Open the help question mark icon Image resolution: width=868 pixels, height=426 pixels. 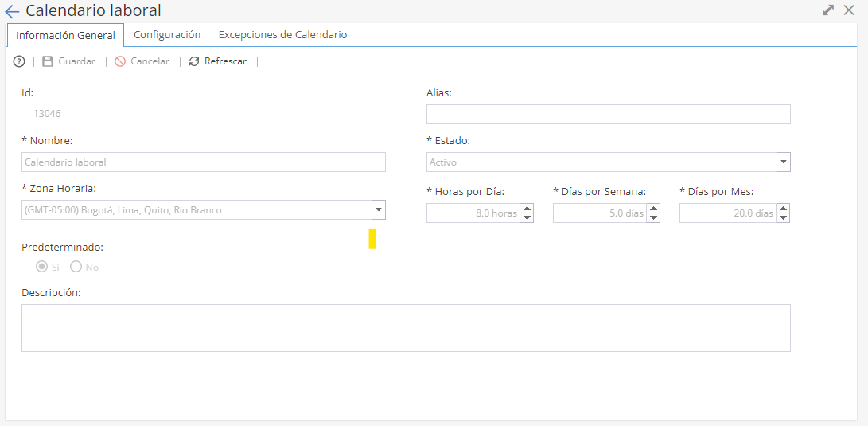(19, 61)
